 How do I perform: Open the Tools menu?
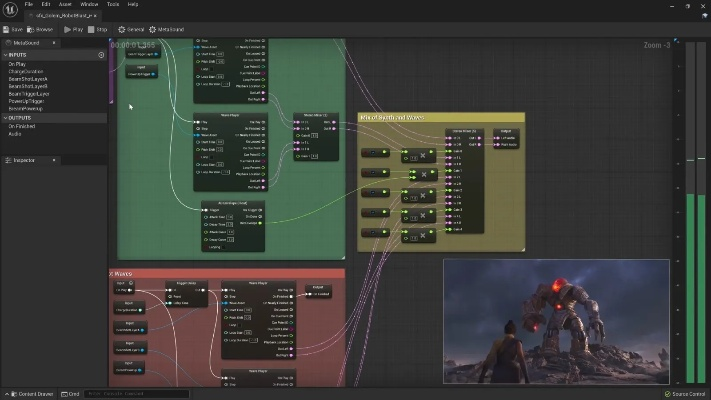click(x=112, y=4)
